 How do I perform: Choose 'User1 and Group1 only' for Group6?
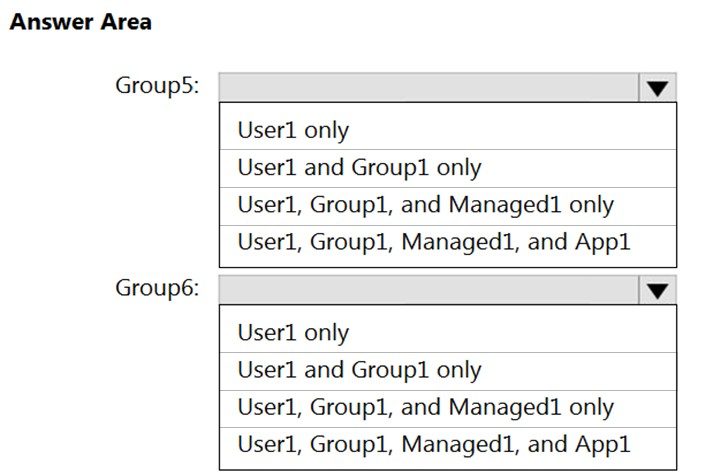[359, 370]
